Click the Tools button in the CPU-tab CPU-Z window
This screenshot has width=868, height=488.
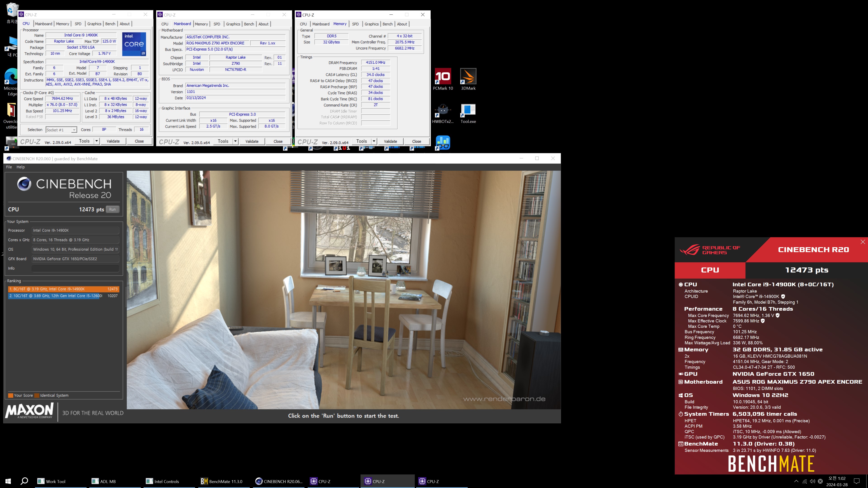click(x=84, y=141)
